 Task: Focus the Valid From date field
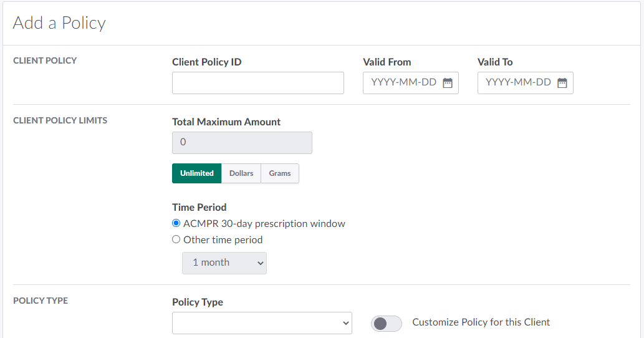point(403,83)
